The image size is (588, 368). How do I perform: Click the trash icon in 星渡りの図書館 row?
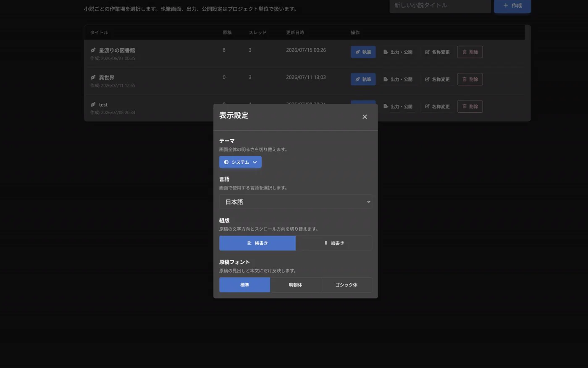[x=465, y=52]
